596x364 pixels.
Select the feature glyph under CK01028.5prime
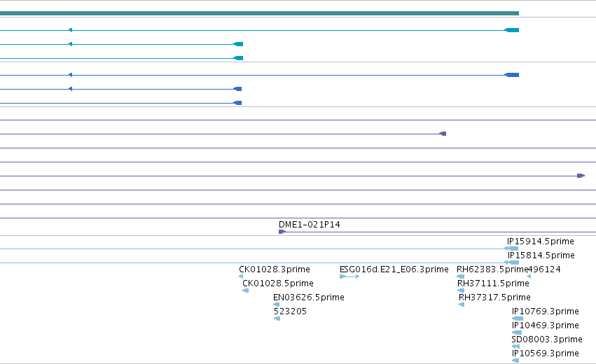coord(246,290)
